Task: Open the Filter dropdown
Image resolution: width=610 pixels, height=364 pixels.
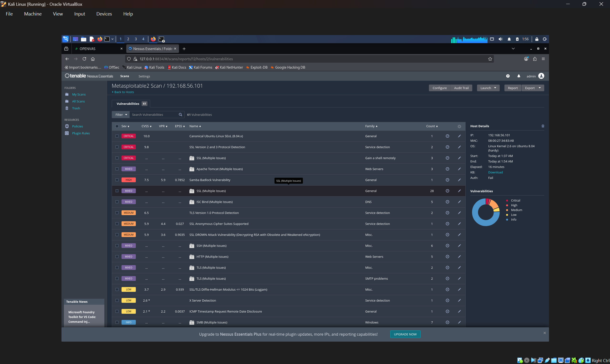Action: (x=121, y=115)
